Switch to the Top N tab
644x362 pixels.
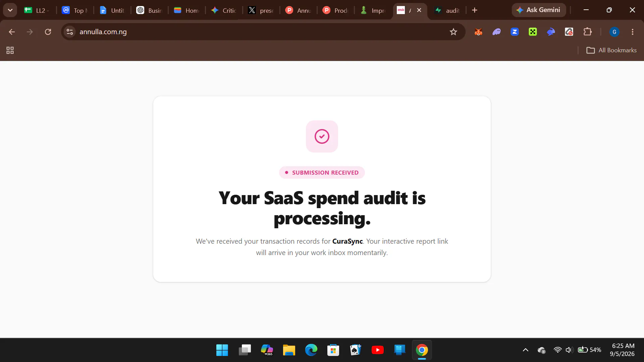pyautogui.click(x=75, y=10)
